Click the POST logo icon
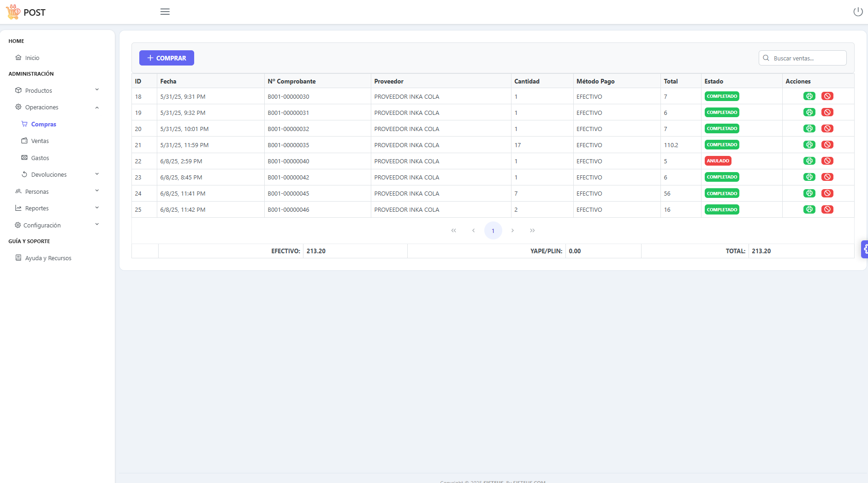Image resolution: width=868 pixels, height=483 pixels. [x=13, y=12]
